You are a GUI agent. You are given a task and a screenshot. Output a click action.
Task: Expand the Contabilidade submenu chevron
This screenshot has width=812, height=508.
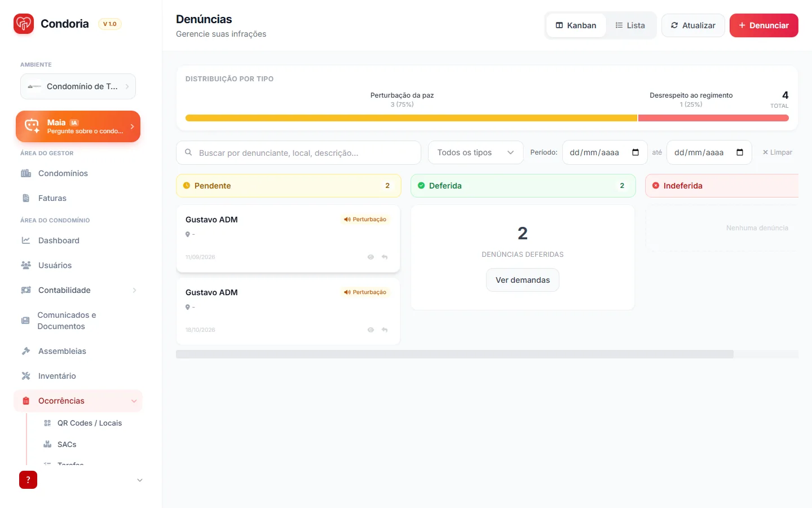click(134, 290)
